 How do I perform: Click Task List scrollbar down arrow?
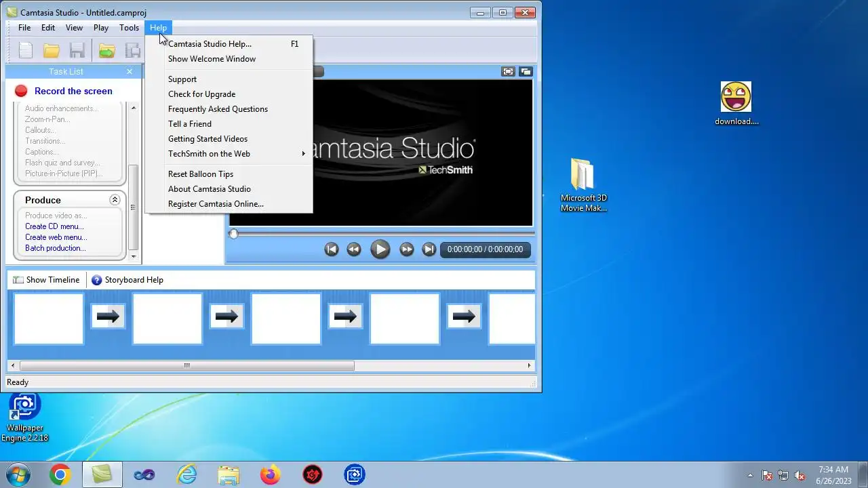[133, 256]
